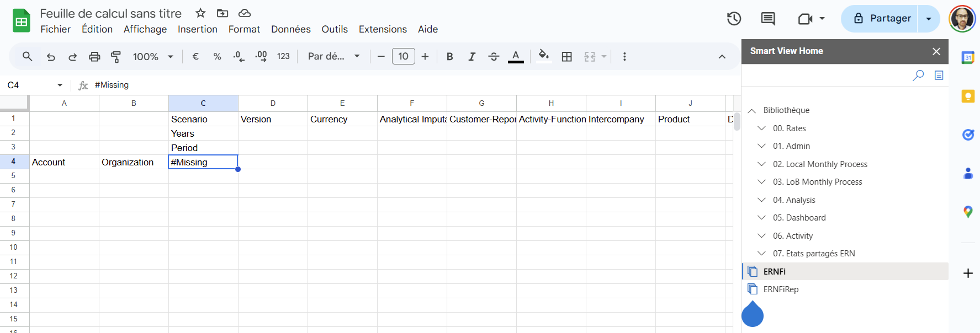Open the Insertion menu
Viewport: 980px width, 333px height.
198,29
